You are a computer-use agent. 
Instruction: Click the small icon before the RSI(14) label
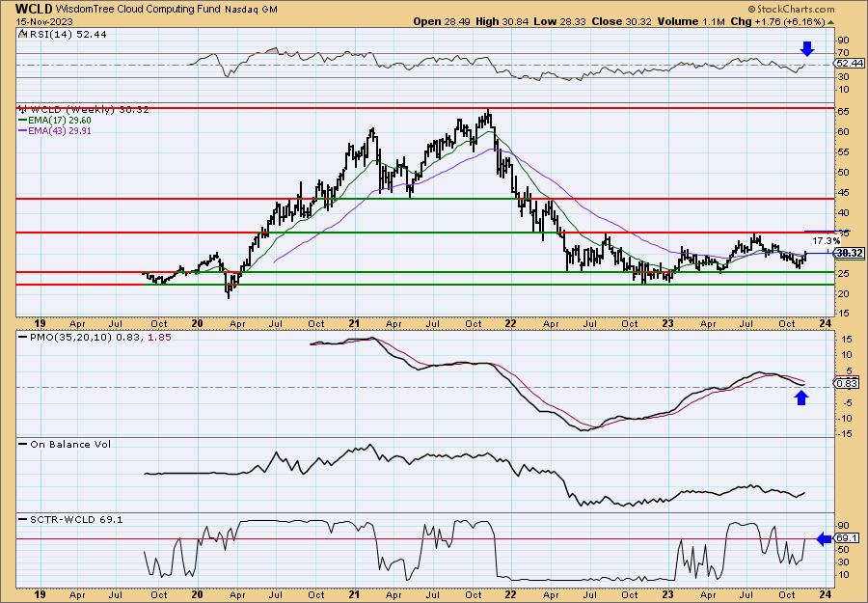22,34
